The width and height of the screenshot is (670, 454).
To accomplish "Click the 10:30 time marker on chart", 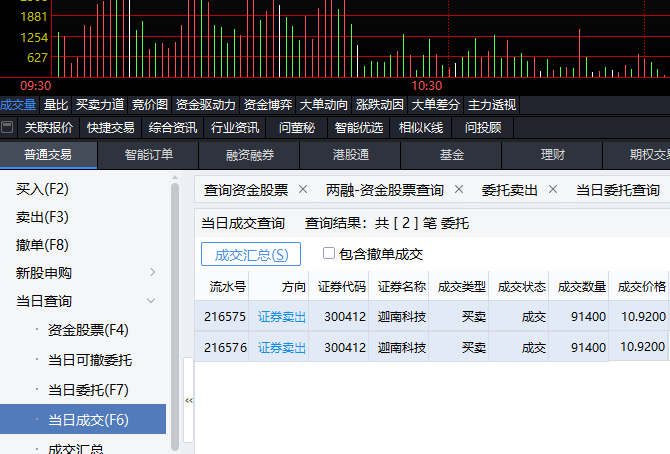I will pos(427,86).
